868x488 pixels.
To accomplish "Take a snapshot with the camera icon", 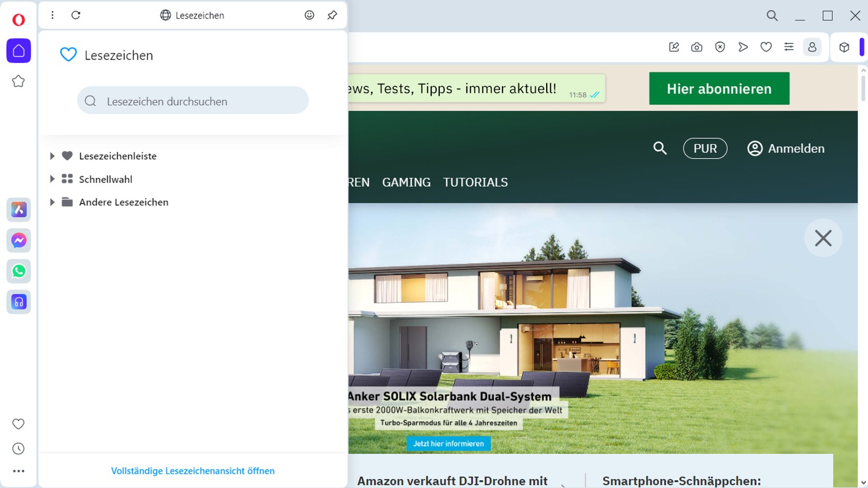I will [696, 47].
